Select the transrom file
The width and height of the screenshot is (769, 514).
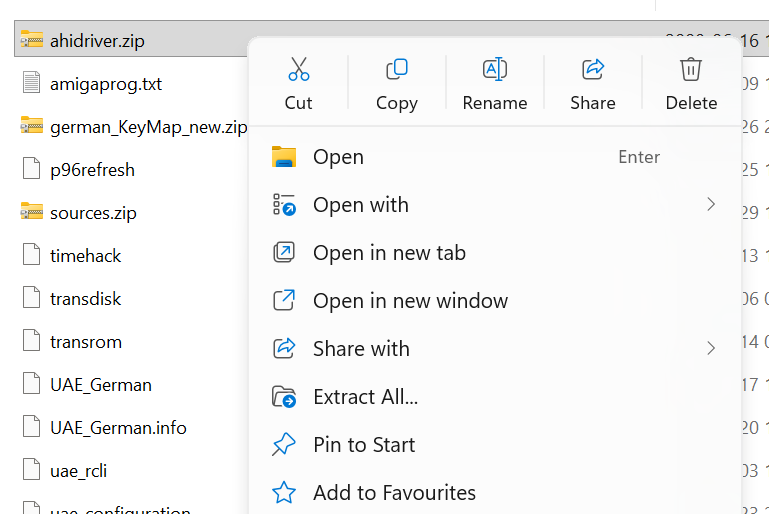point(85,341)
